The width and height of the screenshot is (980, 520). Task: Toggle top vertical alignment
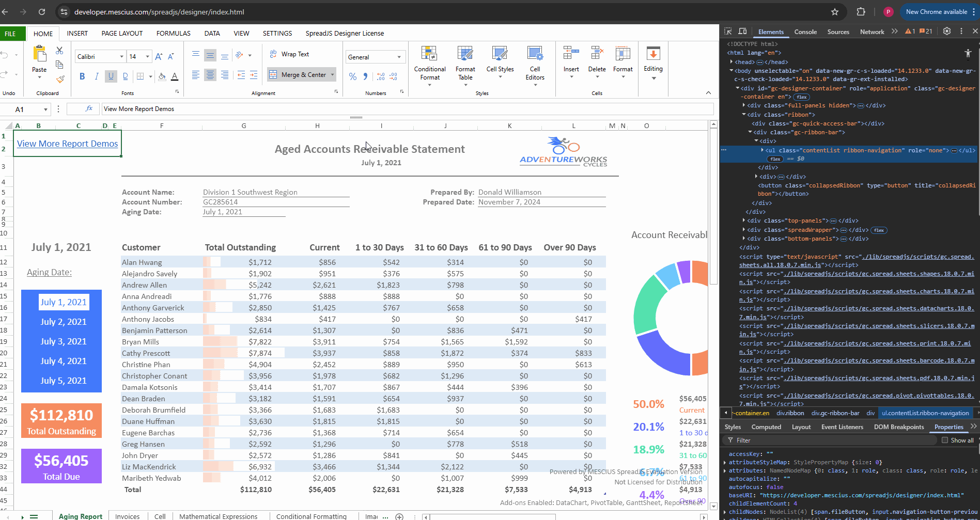196,55
